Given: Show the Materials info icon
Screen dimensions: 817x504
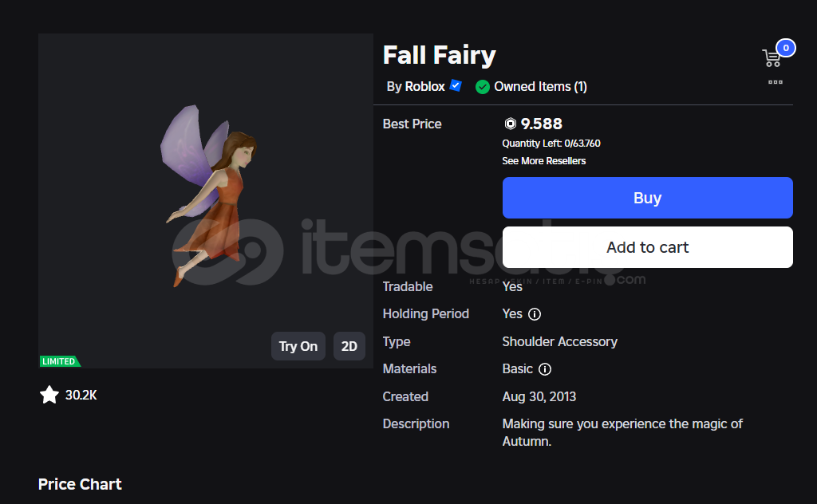Looking at the screenshot, I should coord(545,369).
